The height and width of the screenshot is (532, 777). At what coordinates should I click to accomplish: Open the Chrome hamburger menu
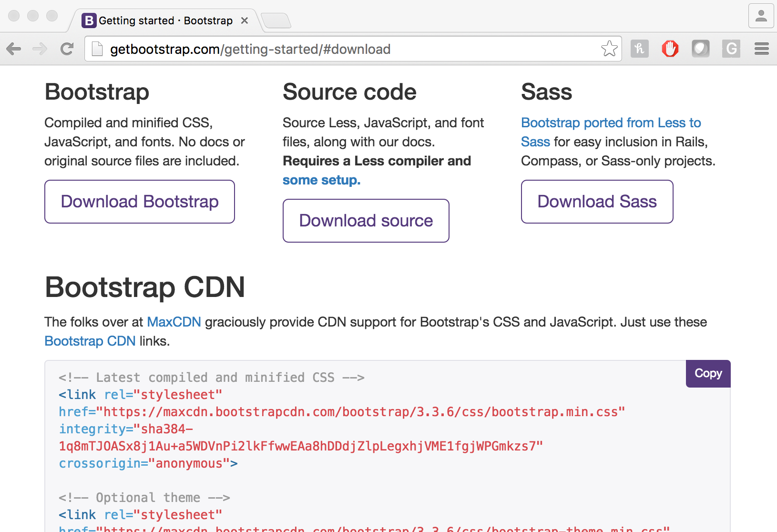[x=761, y=49]
